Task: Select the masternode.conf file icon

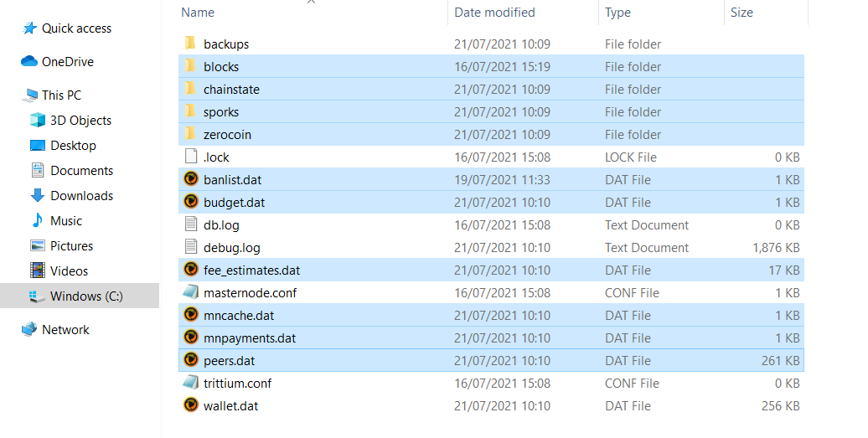Action: point(191,292)
